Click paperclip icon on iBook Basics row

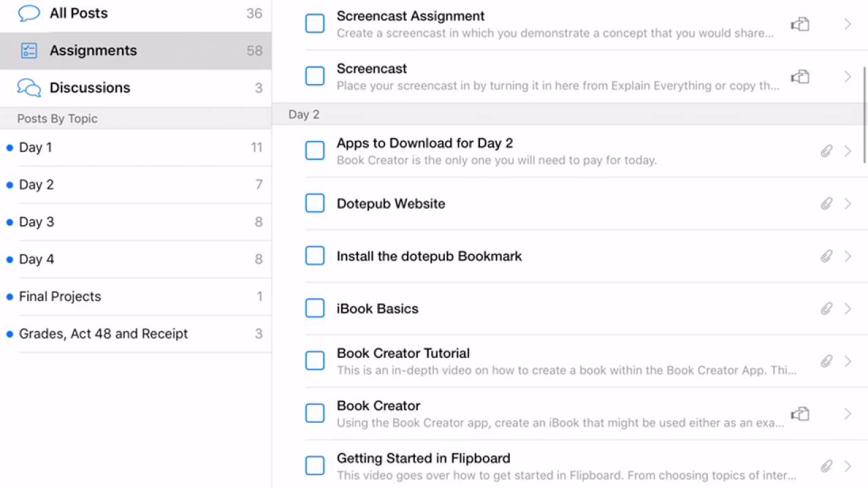[826, 308]
